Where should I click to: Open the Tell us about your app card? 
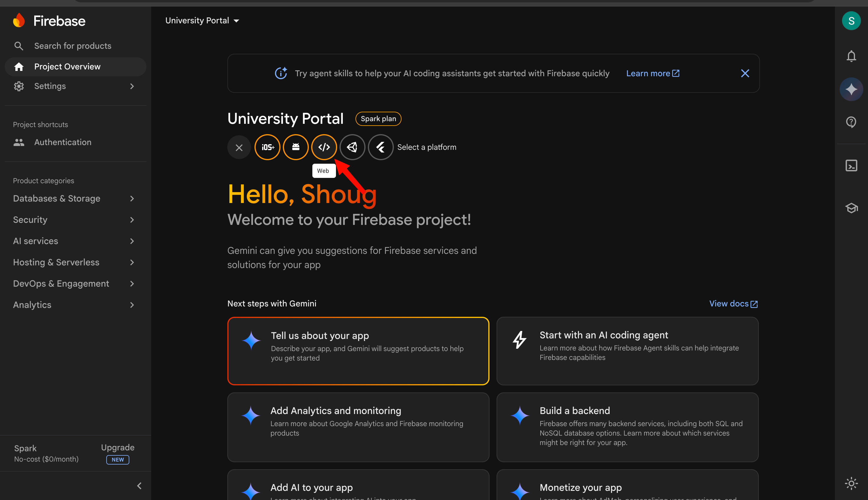pyautogui.click(x=358, y=351)
